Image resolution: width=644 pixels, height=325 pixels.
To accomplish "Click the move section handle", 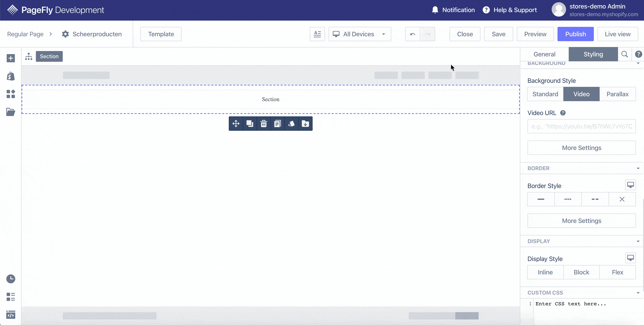I will pos(236,123).
